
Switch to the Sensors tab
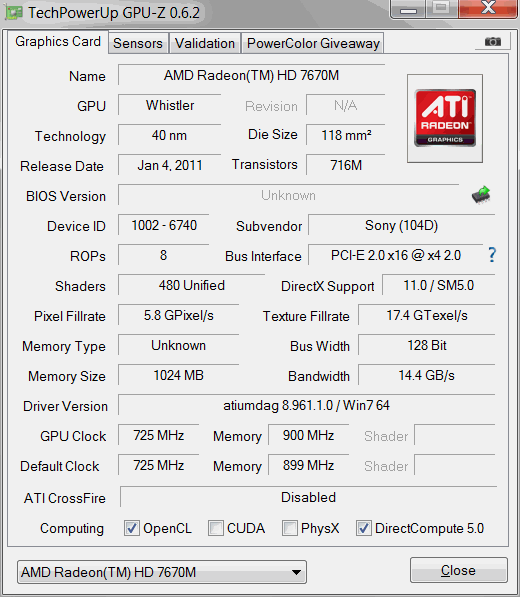(x=138, y=43)
